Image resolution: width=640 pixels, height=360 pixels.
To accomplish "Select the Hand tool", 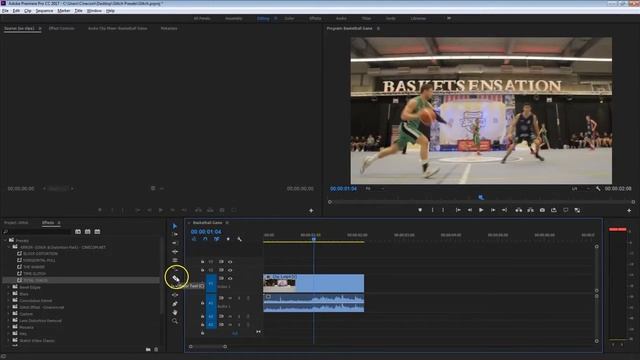I will [175, 312].
